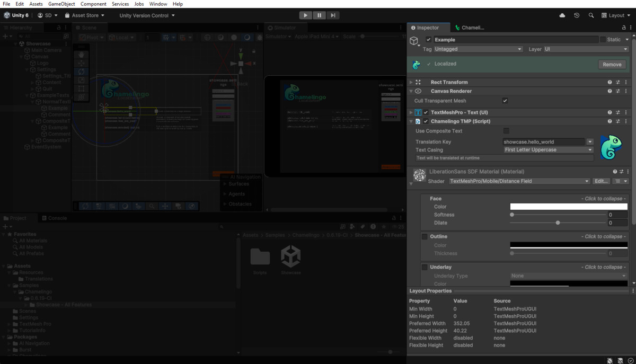Open the Tag dropdown showing Untagged
This screenshot has height=364, width=636.
477,49
